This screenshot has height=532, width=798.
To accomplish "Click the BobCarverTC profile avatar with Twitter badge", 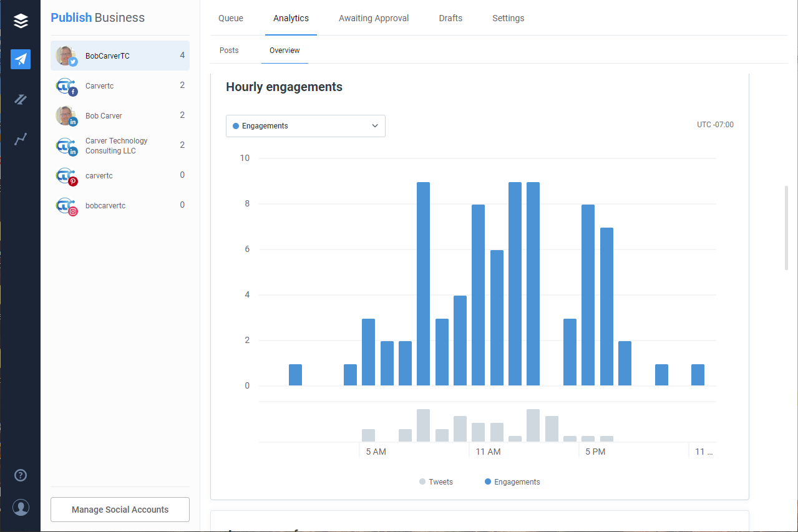I will click(66, 56).
